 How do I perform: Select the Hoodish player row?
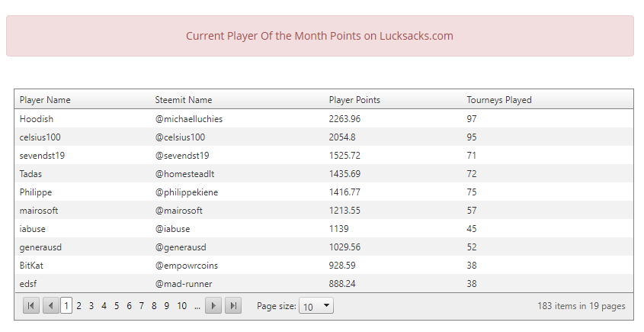pos(37,119)
